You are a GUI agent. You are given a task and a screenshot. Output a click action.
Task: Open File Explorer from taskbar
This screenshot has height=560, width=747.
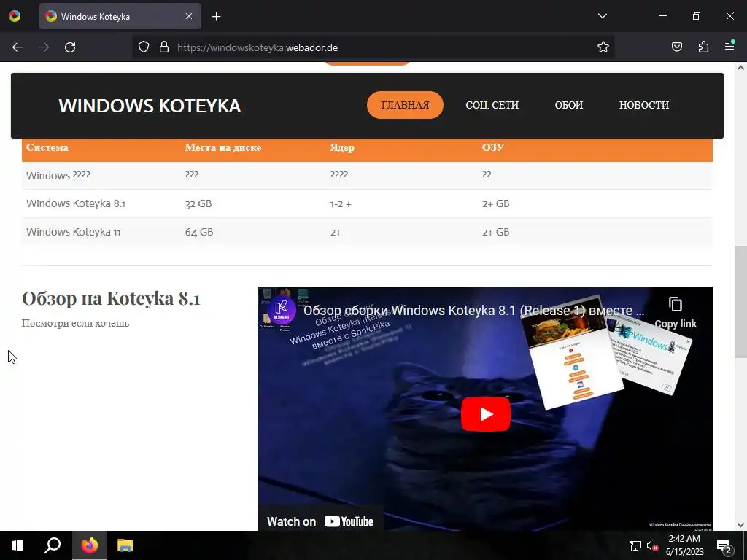125,545
